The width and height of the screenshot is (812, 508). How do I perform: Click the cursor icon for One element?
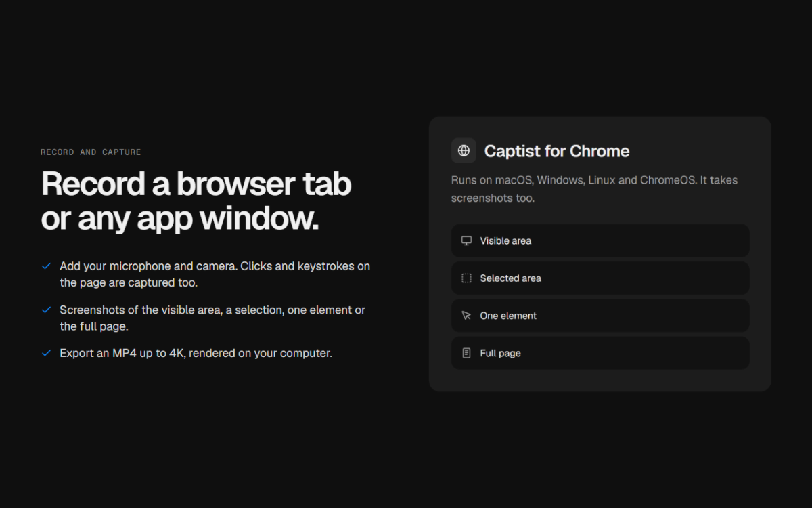pyautogui.click(x=466, y=316)
